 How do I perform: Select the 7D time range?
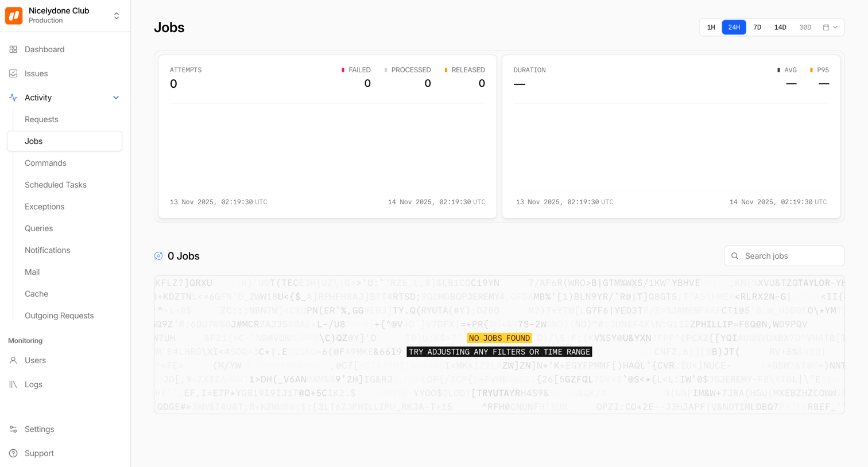tap(757, 27)
